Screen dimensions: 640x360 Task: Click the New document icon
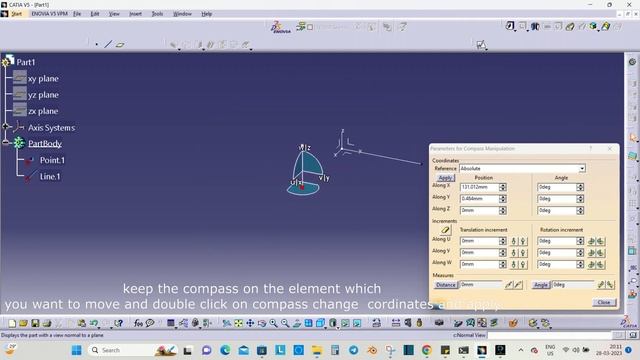pyautogui.click(x=12, y=323)
